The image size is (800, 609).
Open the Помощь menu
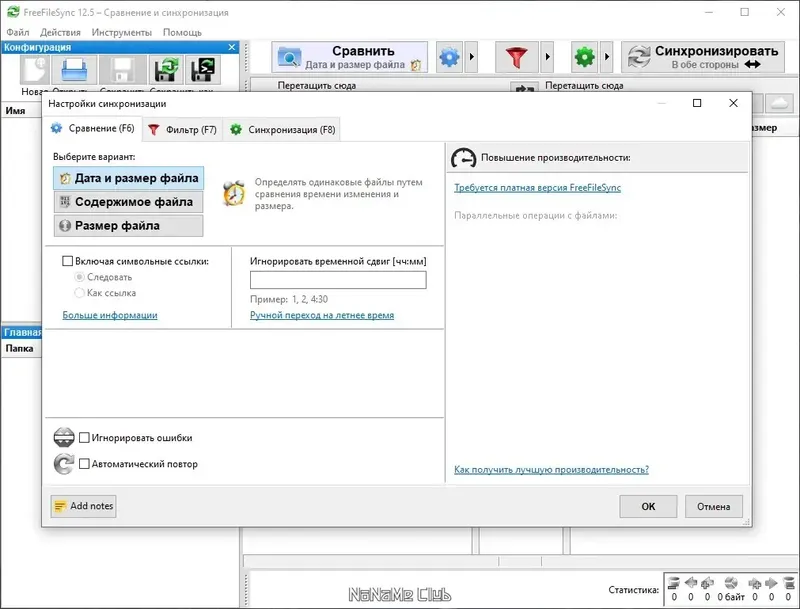[x=182, y=32]
